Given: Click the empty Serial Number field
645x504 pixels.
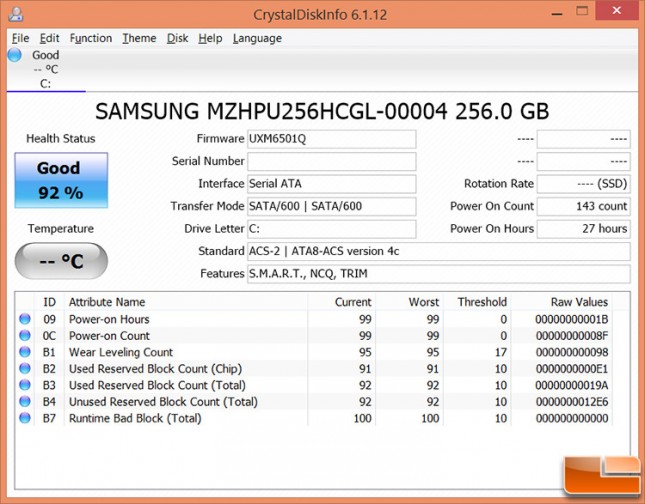Looking at the screenshot, I should pos(332,161).
